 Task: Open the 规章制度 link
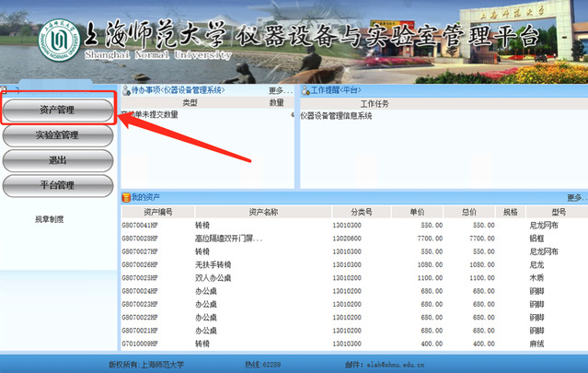pyautogui.click(x=50, y=219)
